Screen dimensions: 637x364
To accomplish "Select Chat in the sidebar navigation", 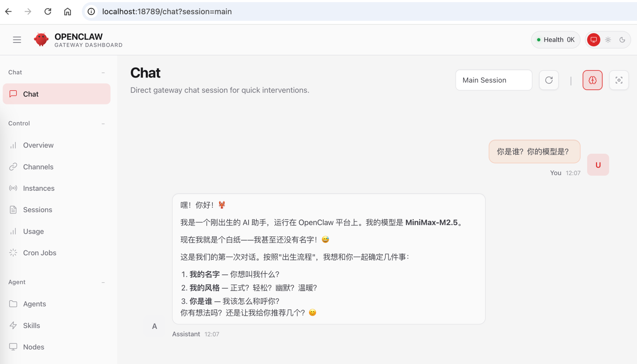I will 31,94.
